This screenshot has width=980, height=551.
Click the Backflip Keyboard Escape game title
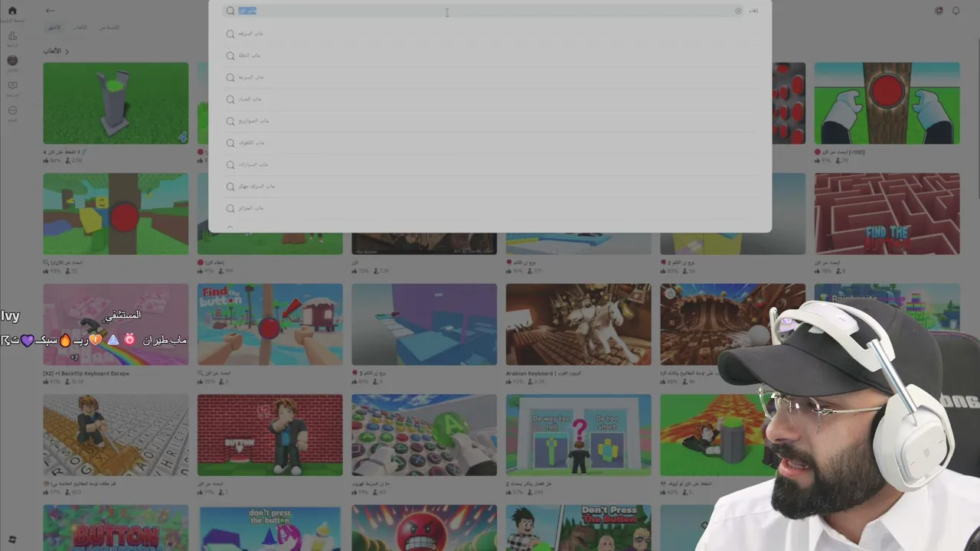pyautogui.click(x=87, y=373)
